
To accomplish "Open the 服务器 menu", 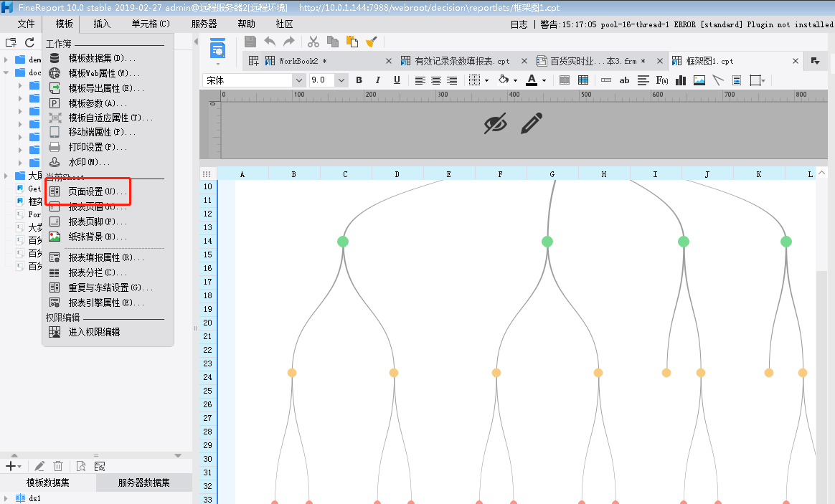I will coord(204,24).
